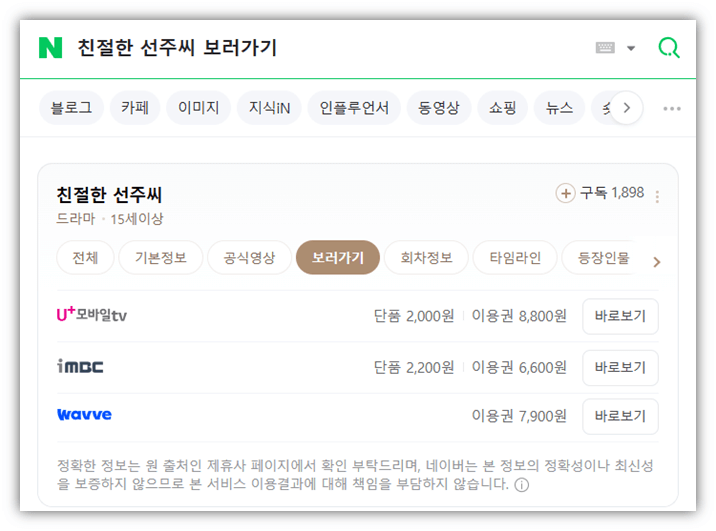Click the 드라마 genre label
The height and width of the screenshot is (531, 716).
coord(76,219)
